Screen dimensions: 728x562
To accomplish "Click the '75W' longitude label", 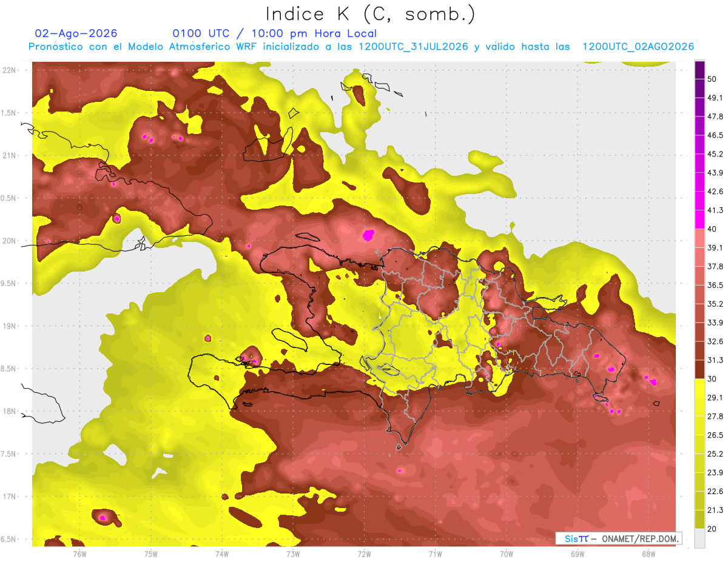I will point(150,554).
